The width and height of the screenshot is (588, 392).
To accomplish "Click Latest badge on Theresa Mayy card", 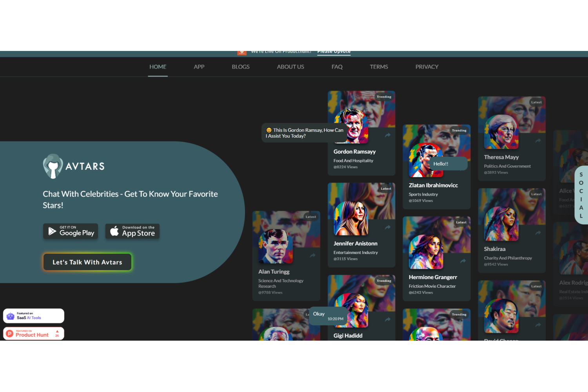I will click(536, 102).
